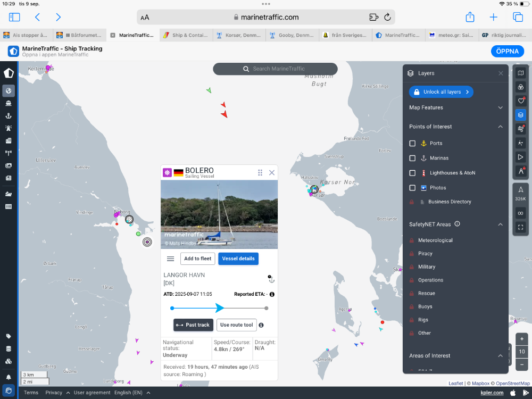The height and width of the screenshot is (399, 532).
Task: Zoom out with the minus button
Action: 521,364
